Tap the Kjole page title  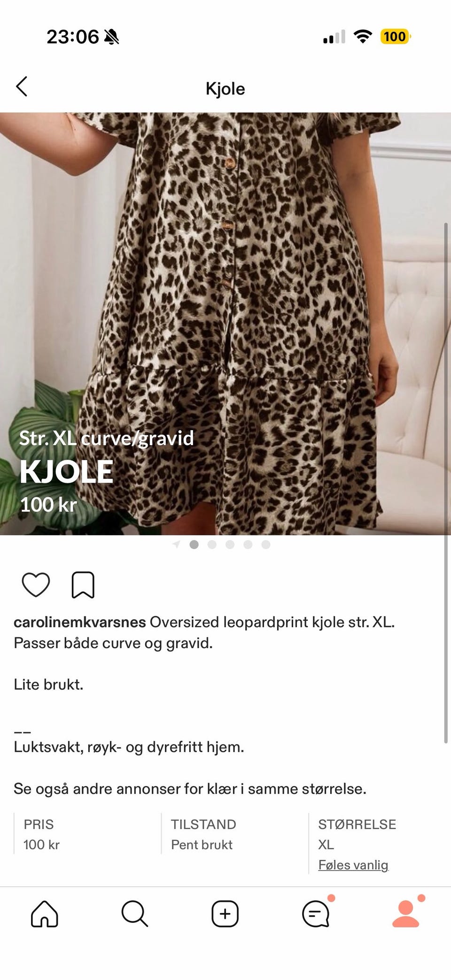(x=225, y=88)
